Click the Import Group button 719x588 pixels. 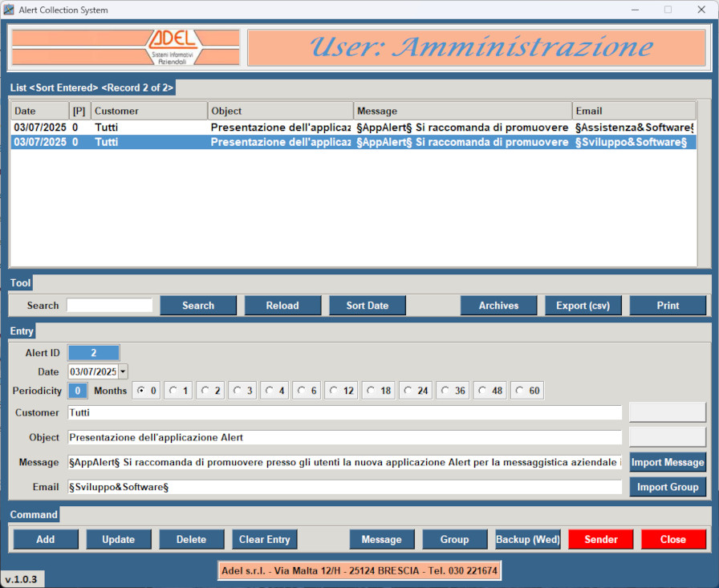point(667,487)
